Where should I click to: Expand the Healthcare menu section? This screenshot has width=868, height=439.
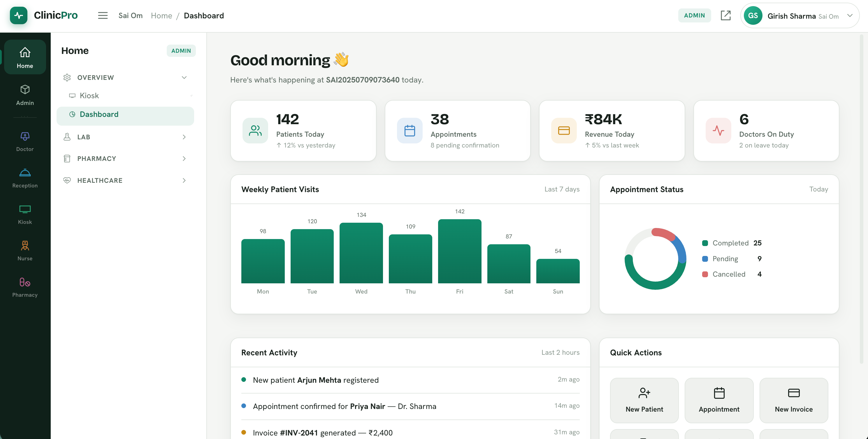click(x=184, y=180)
